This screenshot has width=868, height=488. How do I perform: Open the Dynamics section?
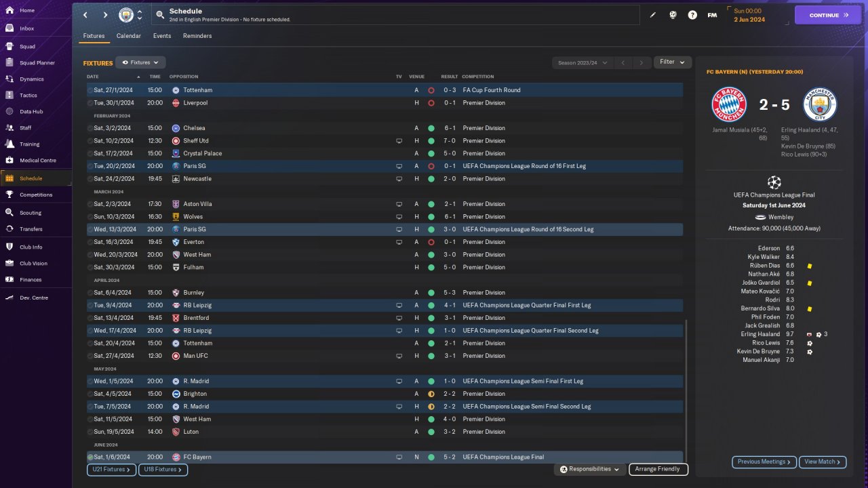click(x=36, y=79)
